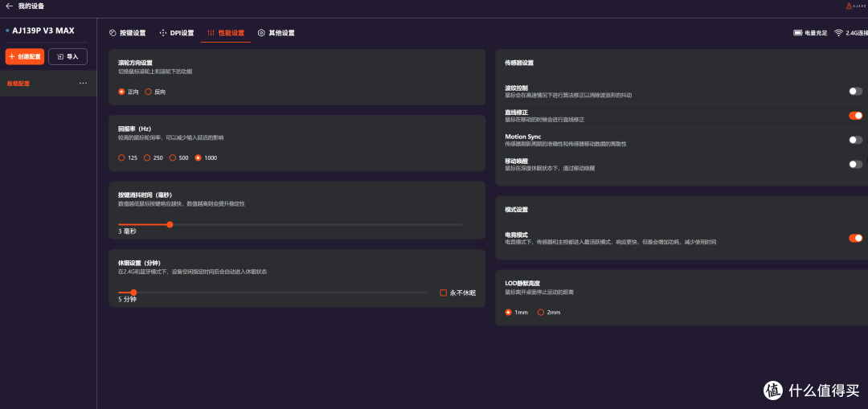The image size is (868, 409).
Task: Switch to the 性能设置 tab
Action: (226, 33)
